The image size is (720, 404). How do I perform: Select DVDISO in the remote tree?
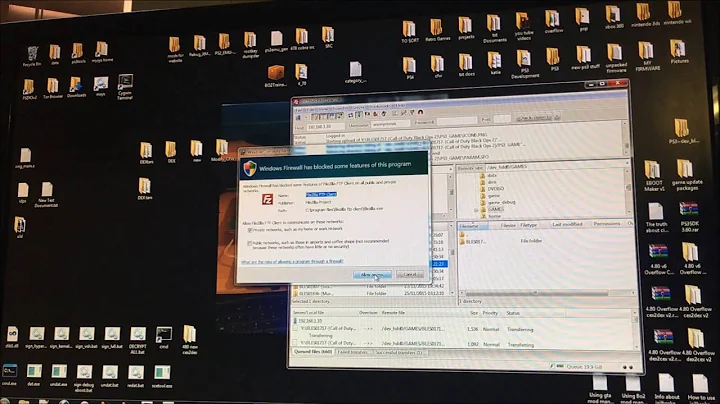495,189
